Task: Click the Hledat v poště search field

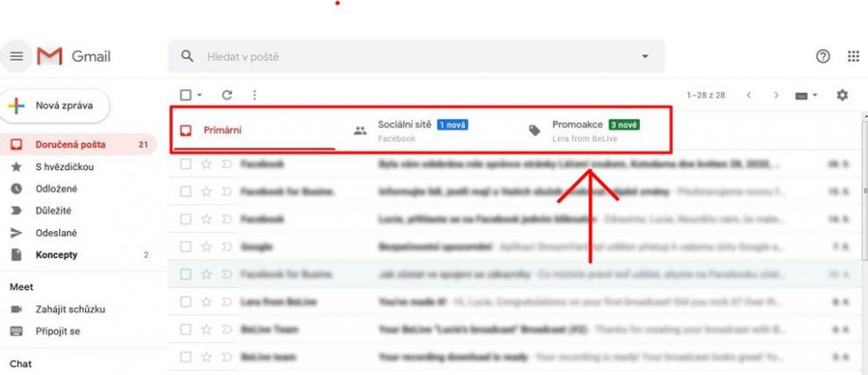Action: 416,56
